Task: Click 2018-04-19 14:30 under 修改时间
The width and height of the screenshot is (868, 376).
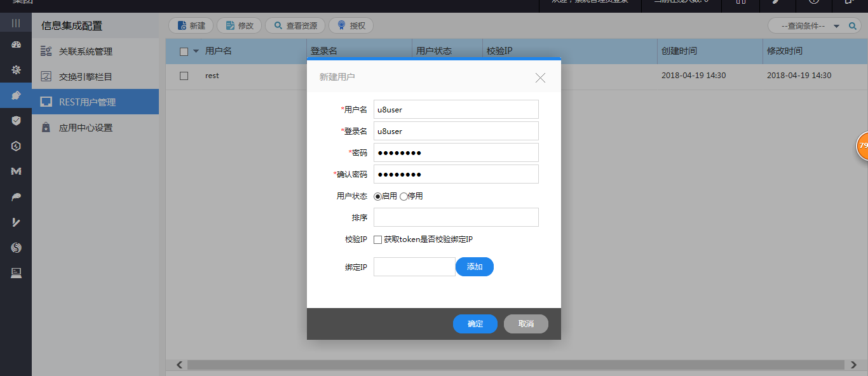Action: (799, 76)
